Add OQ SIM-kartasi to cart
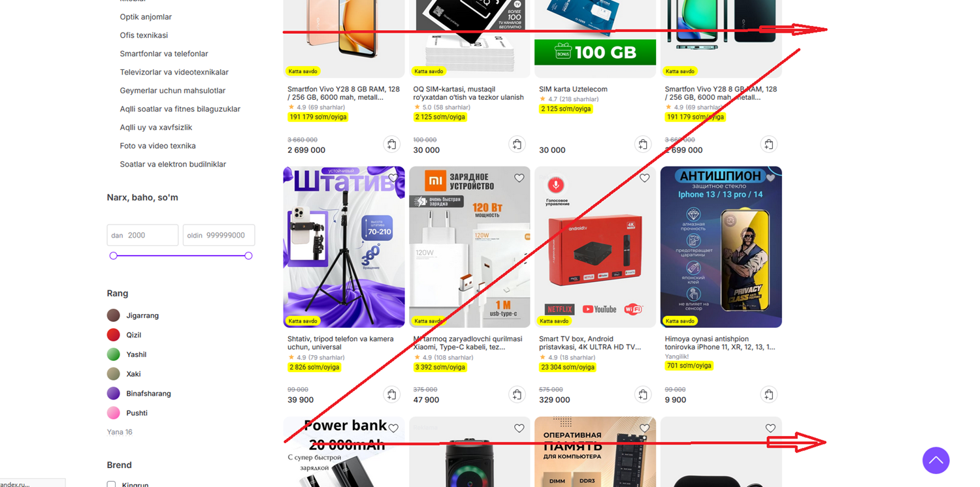 pos(517,144)
